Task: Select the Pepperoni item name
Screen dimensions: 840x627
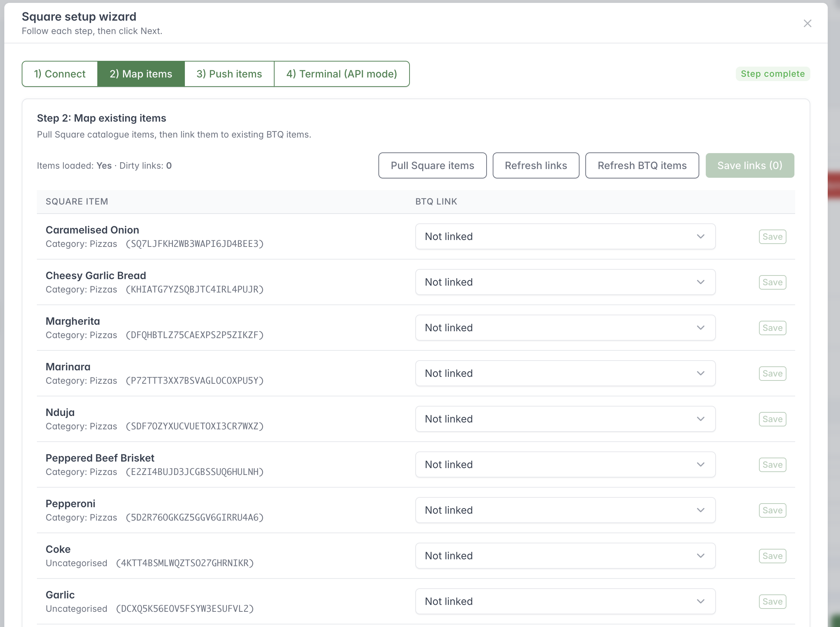Action: click(x=71, y=504)
